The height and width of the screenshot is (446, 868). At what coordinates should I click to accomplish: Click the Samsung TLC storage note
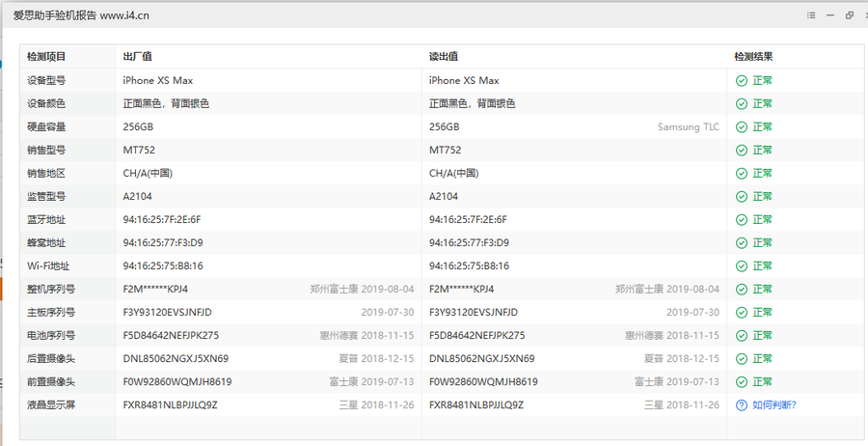tap(688, 126)
